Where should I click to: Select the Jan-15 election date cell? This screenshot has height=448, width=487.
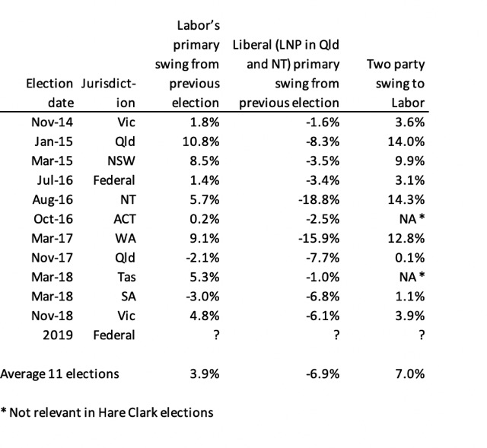point(53,141)
